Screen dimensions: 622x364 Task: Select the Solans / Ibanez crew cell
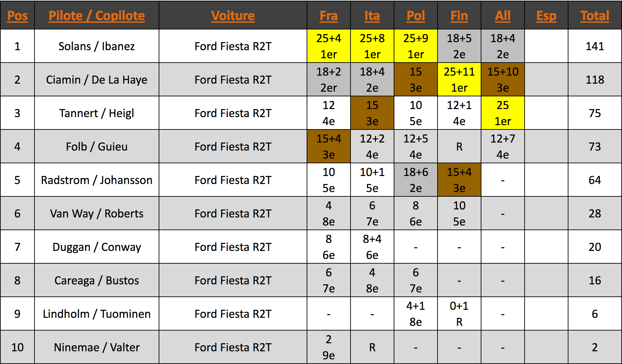97,46
